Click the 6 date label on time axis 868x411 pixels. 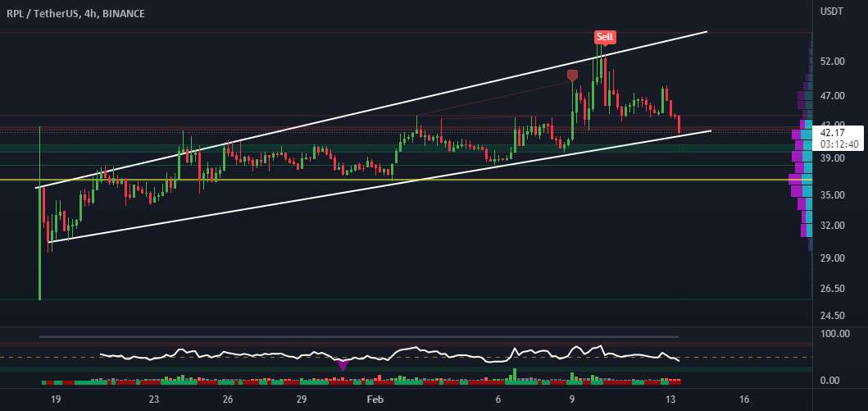(x=498, y=399)
